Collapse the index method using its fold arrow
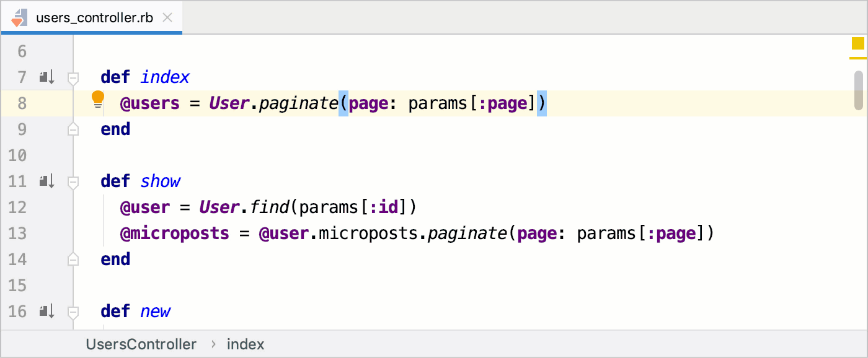Image resolution: width=868 pixels, height=358 pixels. pos(73,77)
